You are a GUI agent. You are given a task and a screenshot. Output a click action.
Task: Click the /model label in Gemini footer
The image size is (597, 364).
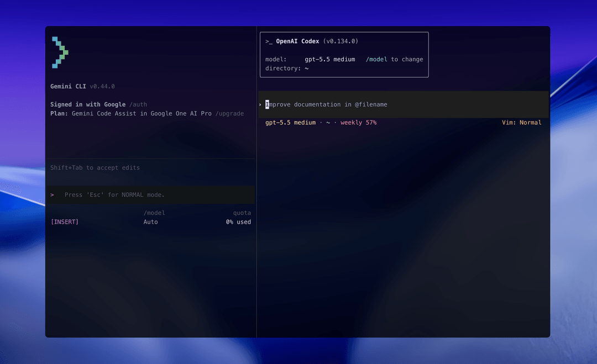(x=154, y=213)
